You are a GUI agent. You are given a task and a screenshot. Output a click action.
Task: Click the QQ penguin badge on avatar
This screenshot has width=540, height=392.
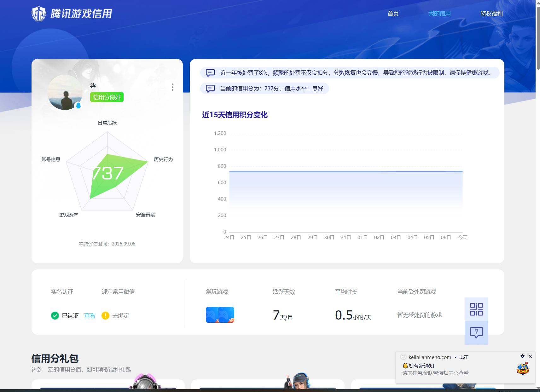78,106
